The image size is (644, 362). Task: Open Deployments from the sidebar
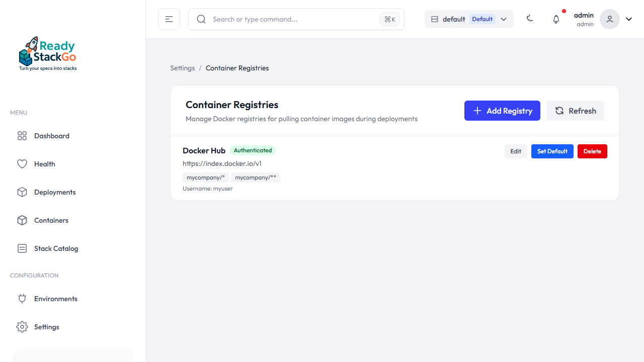click(x=54, y=192)
